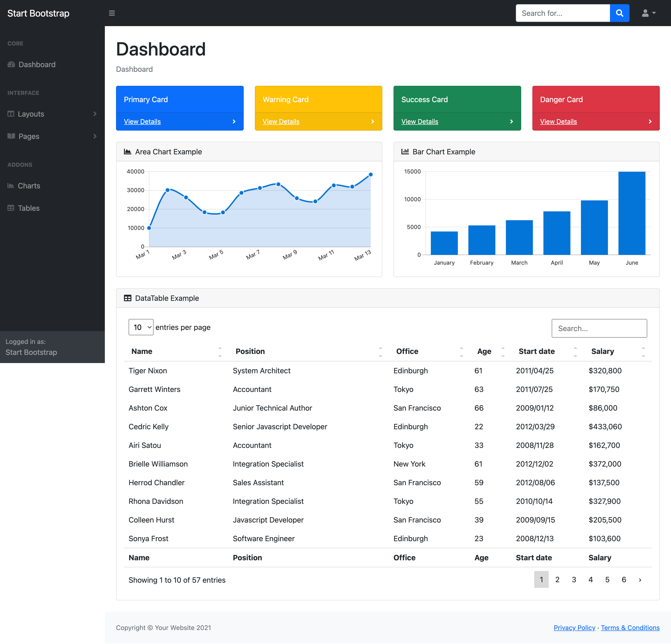Click the Dashboard speedometer icon in the sidebar
Image resolution: width=671 pixels, height=644 pixels.
point(11,64)
